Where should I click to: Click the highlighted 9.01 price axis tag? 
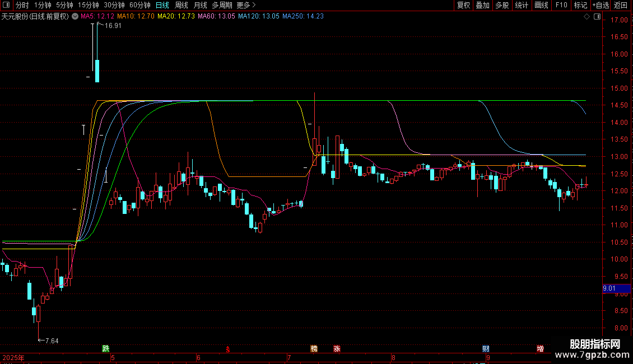(x=616, y=288)
